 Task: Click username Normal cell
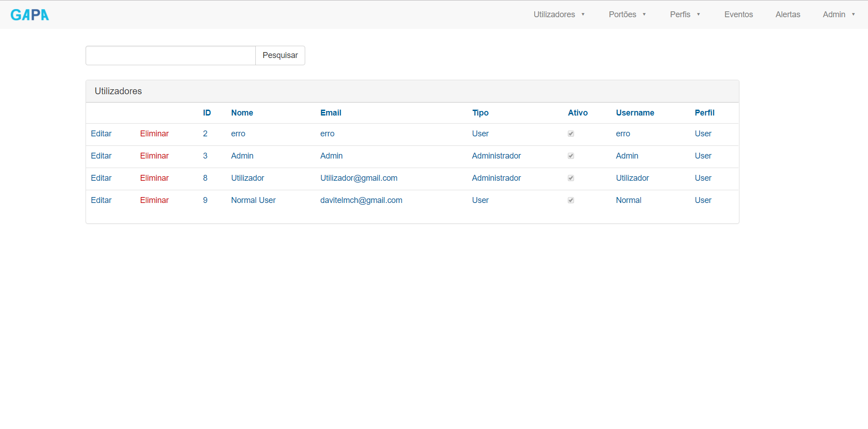(x=628, y=200)
